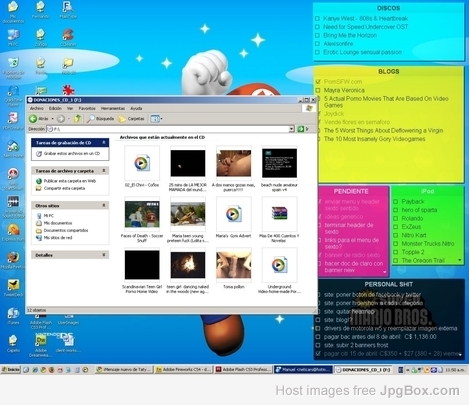Open the Archivo menu
The image size is (469, 405).
click(x=37, y=108)
